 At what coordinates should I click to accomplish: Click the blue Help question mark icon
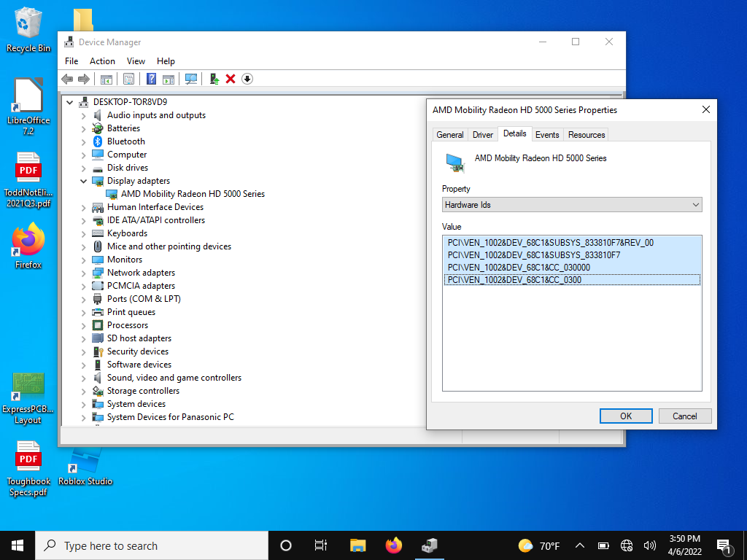(152, 79)
